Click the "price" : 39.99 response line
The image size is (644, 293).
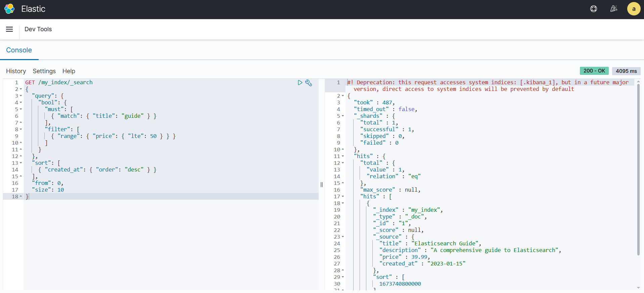point(405,257)
